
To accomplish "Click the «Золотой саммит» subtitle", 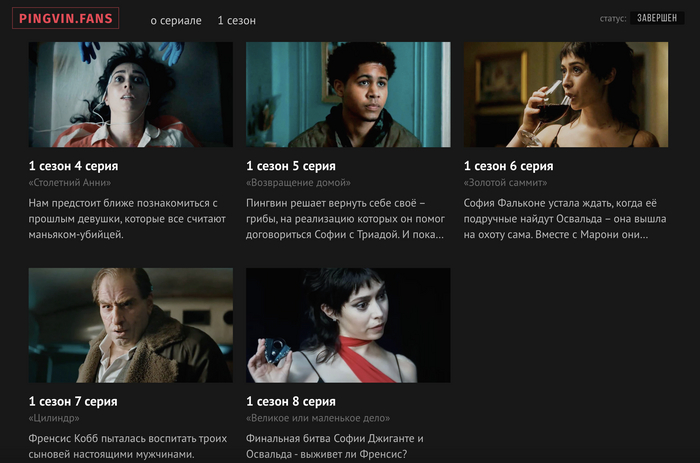I will (x=505, y=183).
